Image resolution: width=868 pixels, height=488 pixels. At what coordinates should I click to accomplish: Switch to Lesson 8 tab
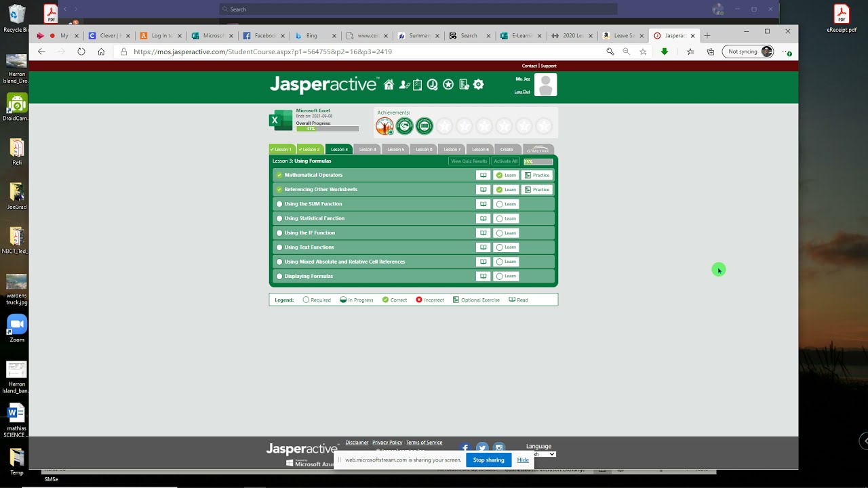click(480, 149)
